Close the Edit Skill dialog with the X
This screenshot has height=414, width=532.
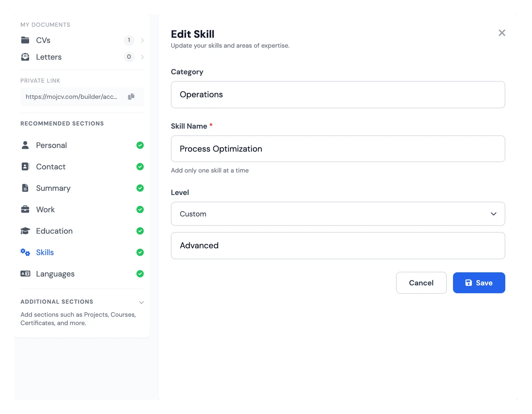click(x=502, y=33)
